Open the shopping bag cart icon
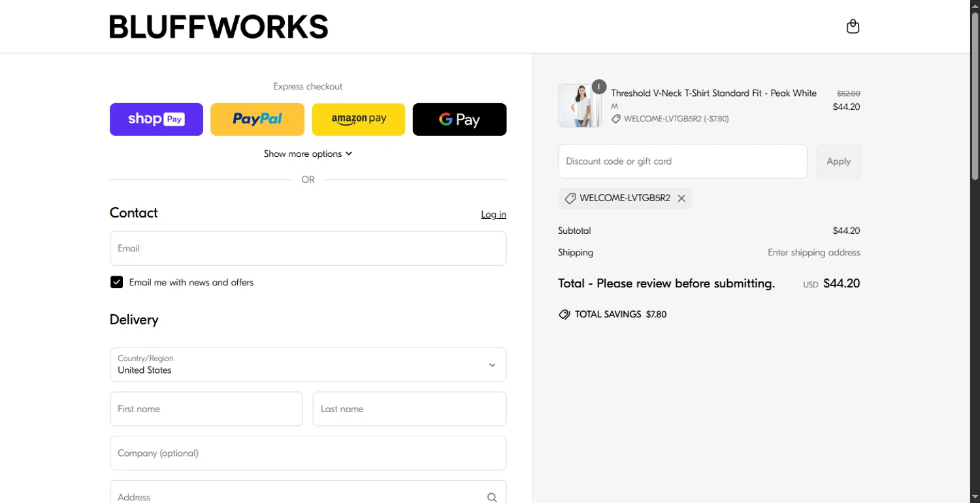The height and width of the screenshot is (503, 980). pyautogui.click(x=853, y=27)
